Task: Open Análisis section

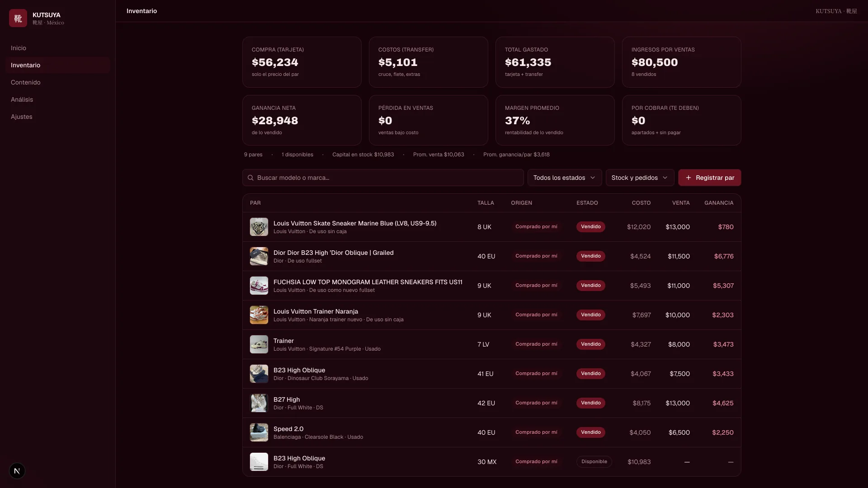Action: (x=57, y=99)
